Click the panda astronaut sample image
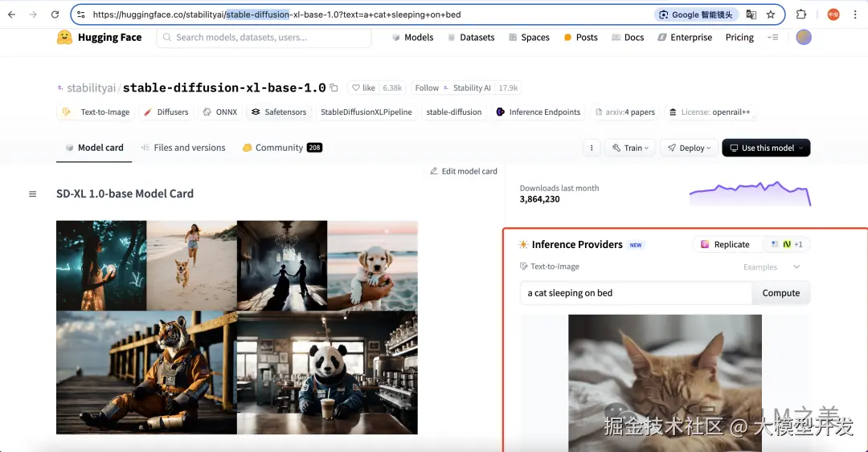The image size is (868, 452). 327,373
